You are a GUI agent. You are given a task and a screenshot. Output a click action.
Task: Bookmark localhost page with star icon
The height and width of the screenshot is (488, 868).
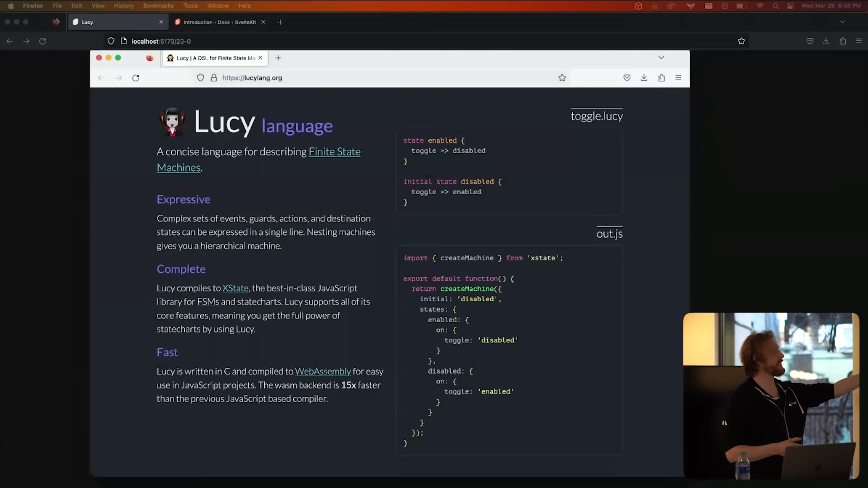[741, 41]
